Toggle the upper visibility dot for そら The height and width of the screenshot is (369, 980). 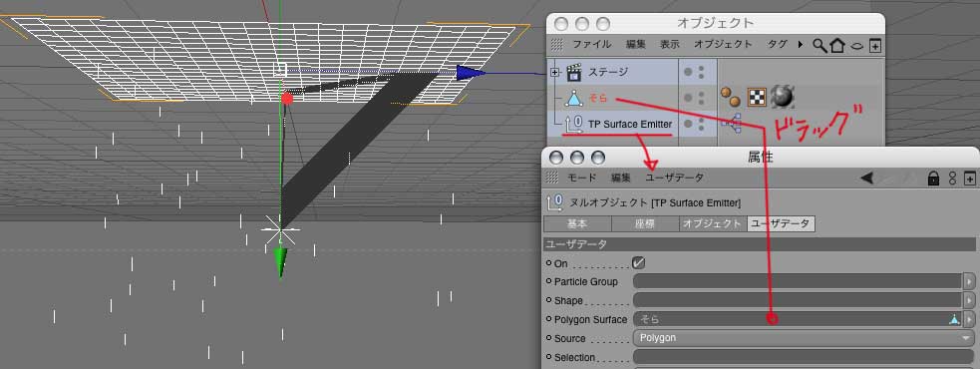701,94
